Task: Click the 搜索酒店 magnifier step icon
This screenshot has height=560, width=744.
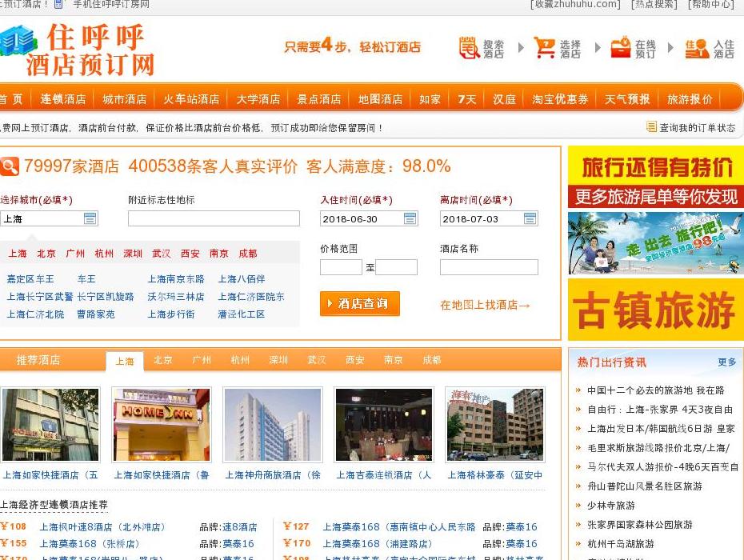Action: (x=470, y=47)
